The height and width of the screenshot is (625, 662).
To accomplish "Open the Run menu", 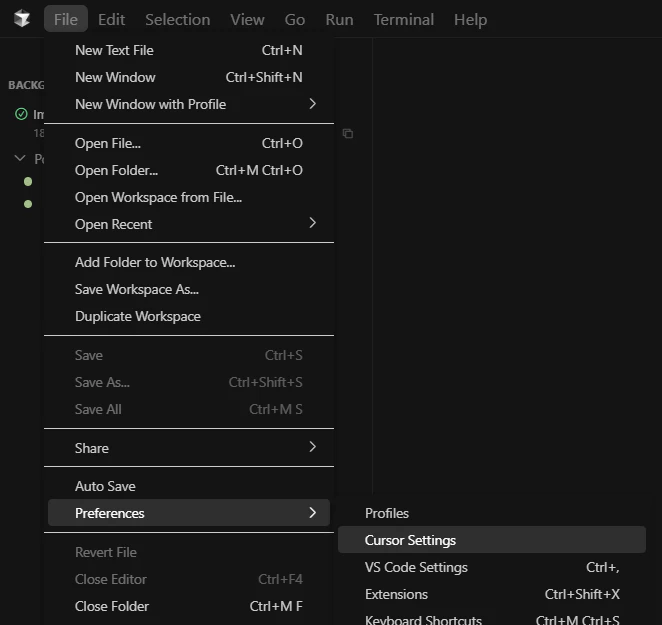I will [339, 19].
